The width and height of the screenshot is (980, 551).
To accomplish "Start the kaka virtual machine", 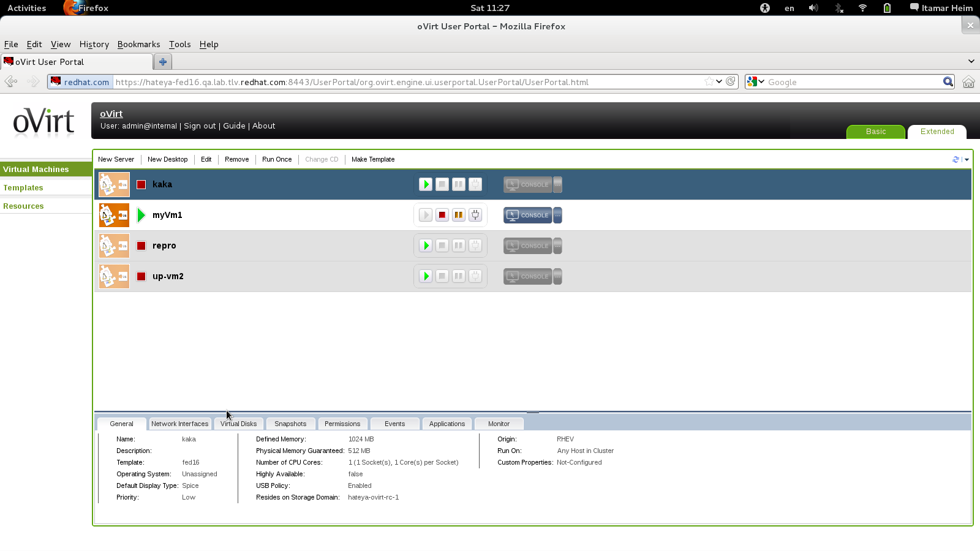I will (x=426, y=184).
